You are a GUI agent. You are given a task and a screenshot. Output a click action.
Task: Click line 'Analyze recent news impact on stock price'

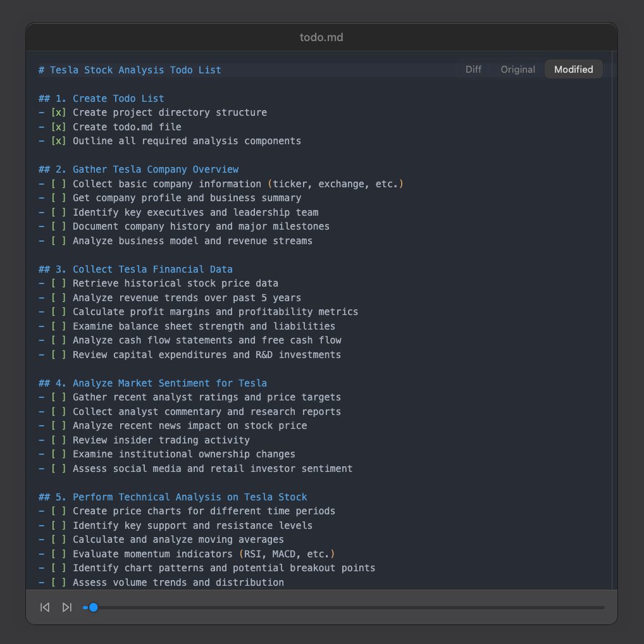173,426
